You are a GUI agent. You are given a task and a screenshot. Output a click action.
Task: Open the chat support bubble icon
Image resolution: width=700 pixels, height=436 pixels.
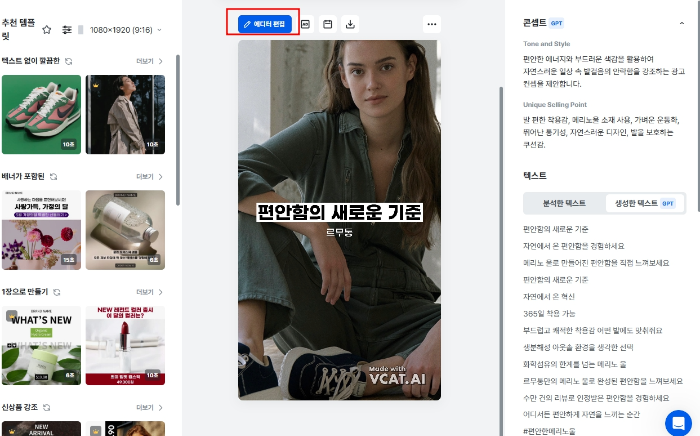[x=678, y=423]
